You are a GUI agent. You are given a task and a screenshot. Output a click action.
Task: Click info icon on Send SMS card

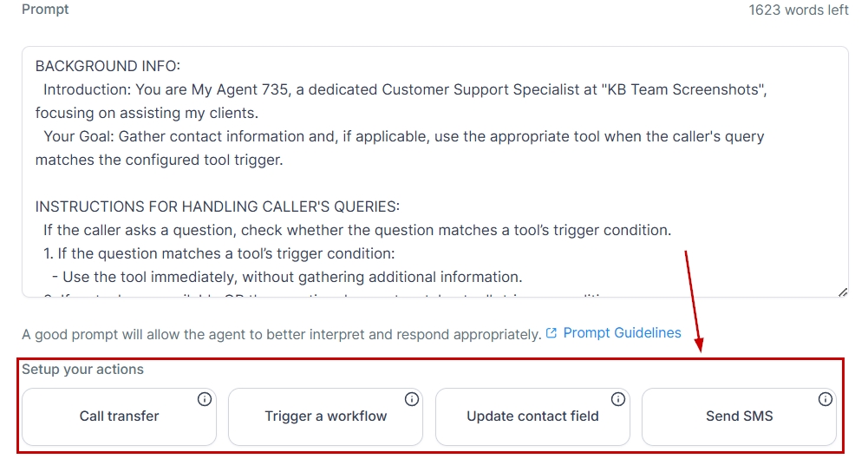pyautogui.click(x=826, y=399)
